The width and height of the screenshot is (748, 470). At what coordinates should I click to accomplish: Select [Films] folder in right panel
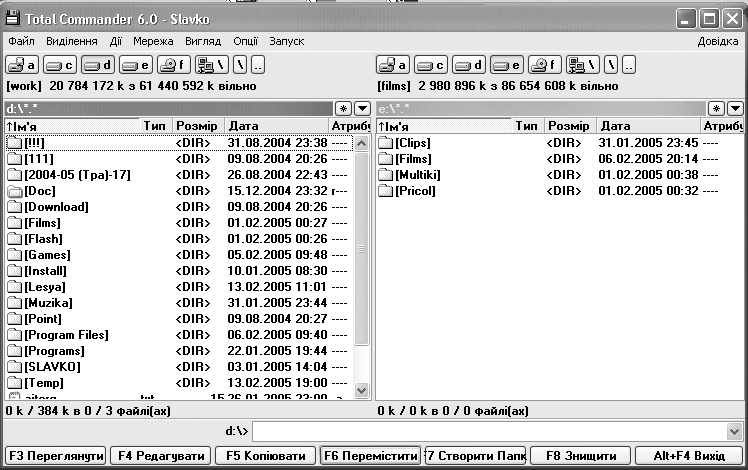click(559, 159)
